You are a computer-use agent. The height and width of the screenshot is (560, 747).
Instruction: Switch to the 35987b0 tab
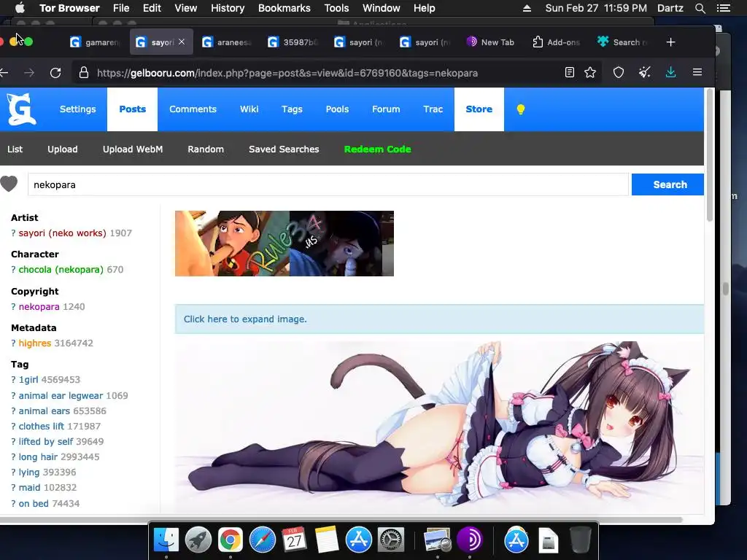click(293, 42)
